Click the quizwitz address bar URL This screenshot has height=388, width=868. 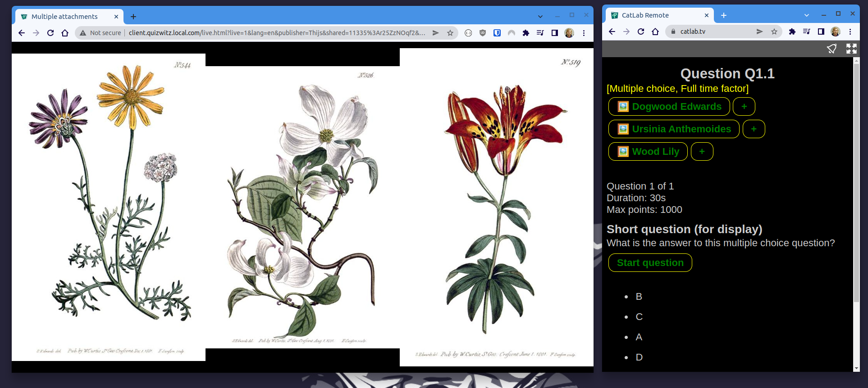277,33
